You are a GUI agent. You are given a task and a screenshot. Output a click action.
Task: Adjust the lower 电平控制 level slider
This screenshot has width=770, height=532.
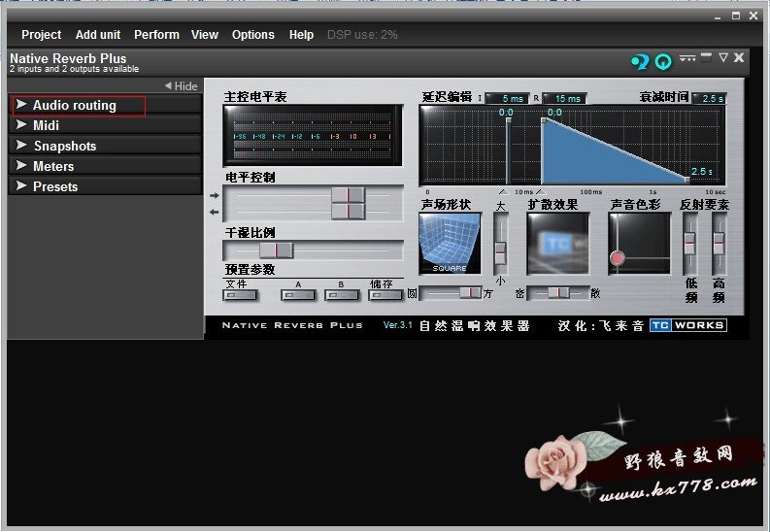coord(349,212)
